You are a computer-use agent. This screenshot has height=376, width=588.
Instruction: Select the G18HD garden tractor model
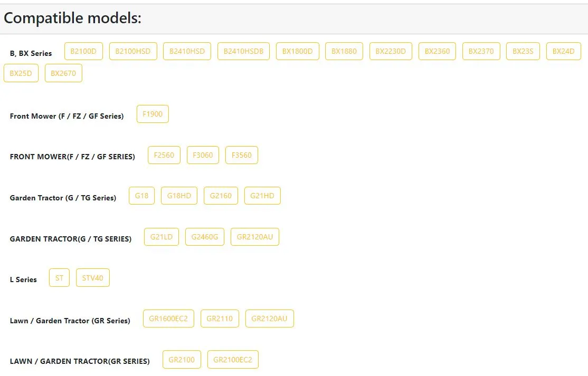(x=179, y=196)
